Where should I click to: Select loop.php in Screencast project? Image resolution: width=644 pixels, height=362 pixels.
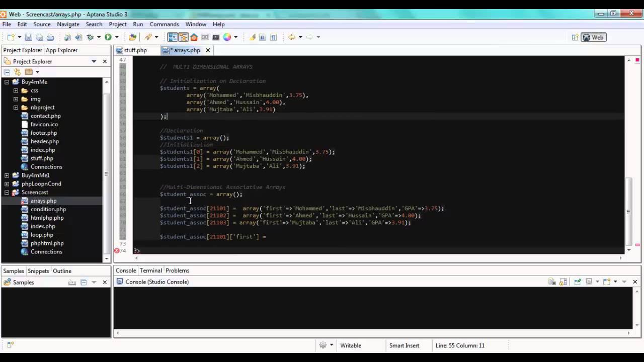click(x=42, y=235)
